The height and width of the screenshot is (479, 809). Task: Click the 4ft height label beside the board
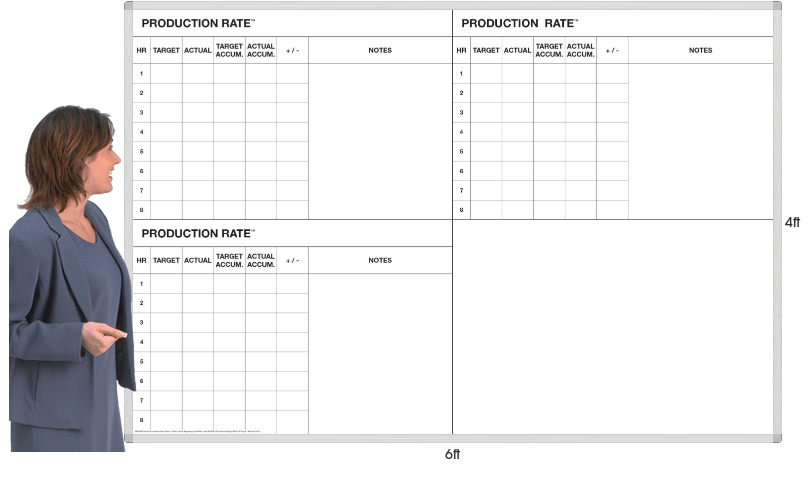[x=792, y=222]
